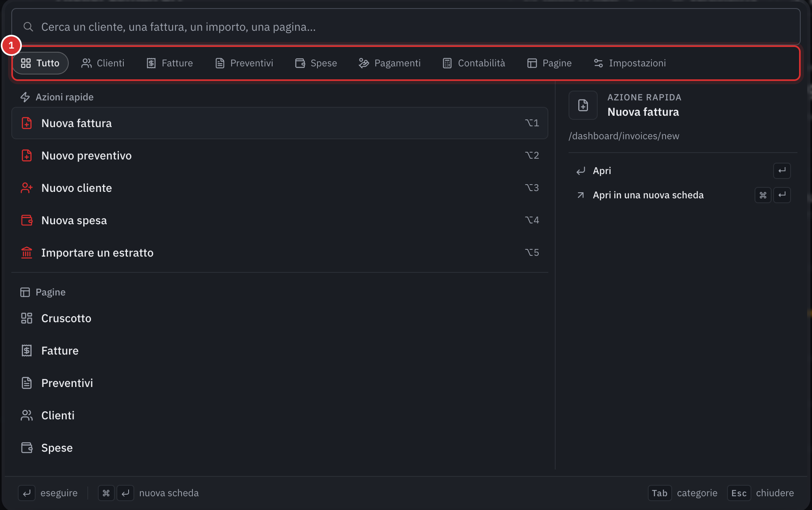Image resolution: width=812 pixels, height=510 pixels.
Task: Click the ⌥1 shortcut hint for Nuova fattura
Action: (x=532, y=123)
